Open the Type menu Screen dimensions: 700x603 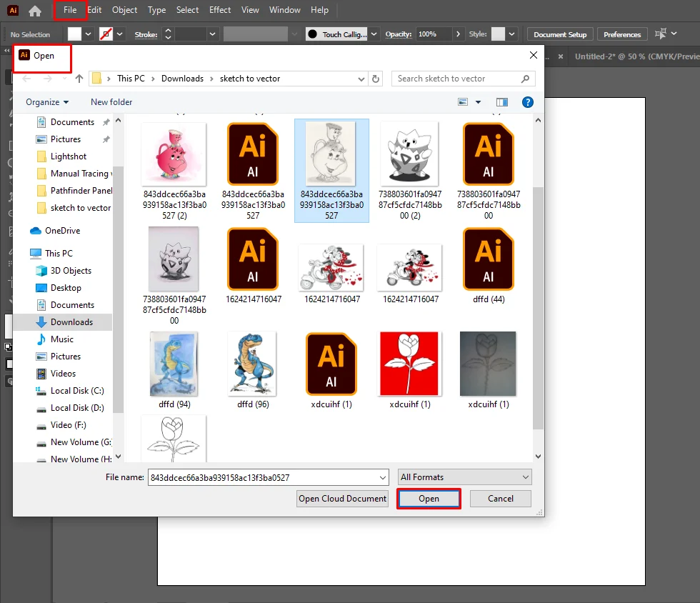[x=156, y=10]
